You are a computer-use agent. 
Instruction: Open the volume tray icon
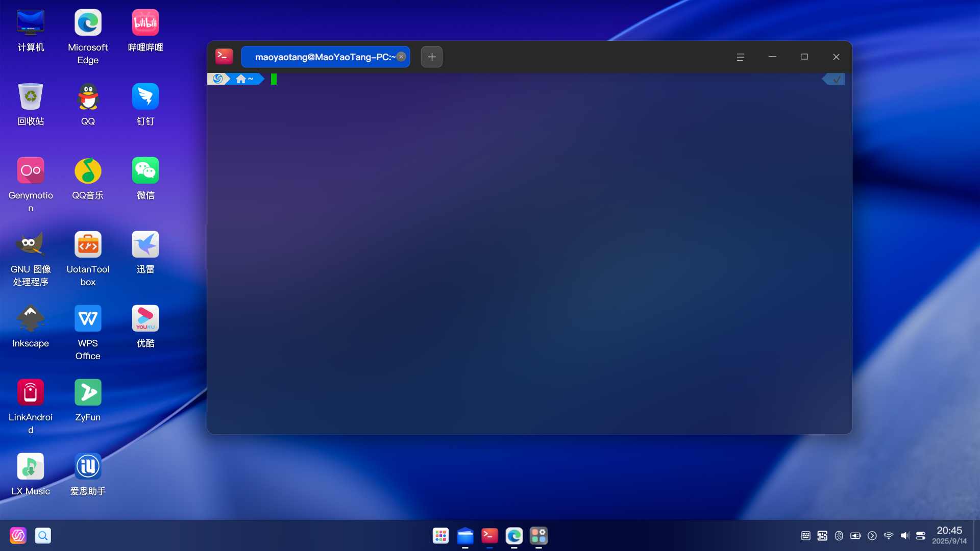[x=905, y=536]
